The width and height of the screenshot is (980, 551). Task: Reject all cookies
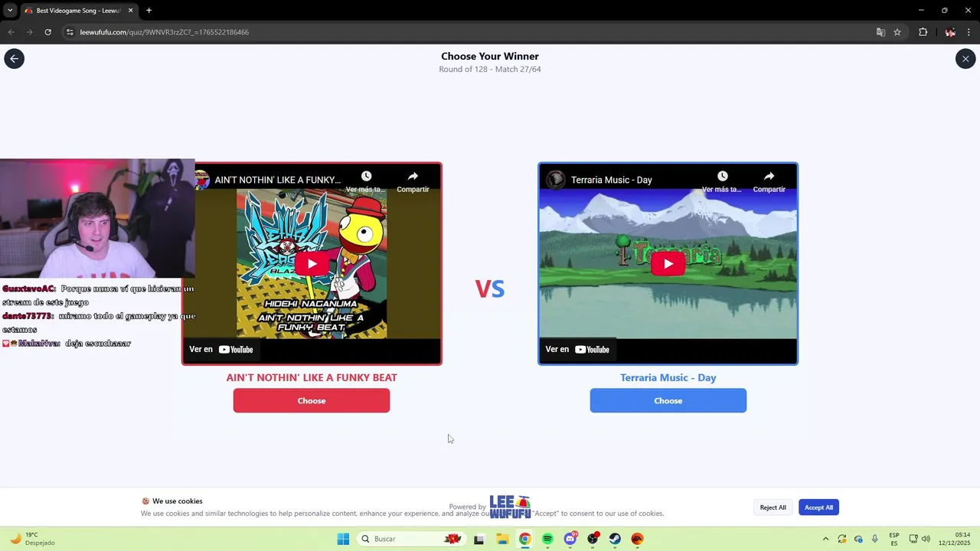[773, 507]
